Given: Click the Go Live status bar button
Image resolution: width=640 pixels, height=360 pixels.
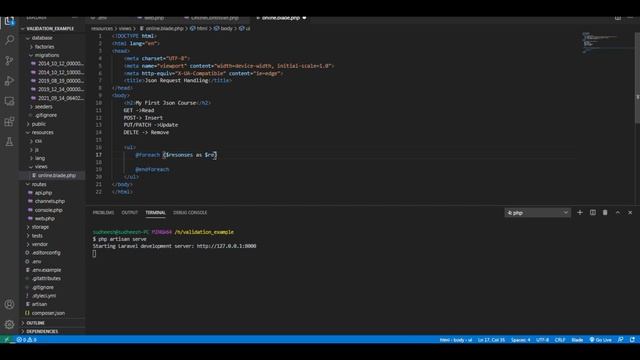Looking at the screenshot, I should click(x=600, y=340).
